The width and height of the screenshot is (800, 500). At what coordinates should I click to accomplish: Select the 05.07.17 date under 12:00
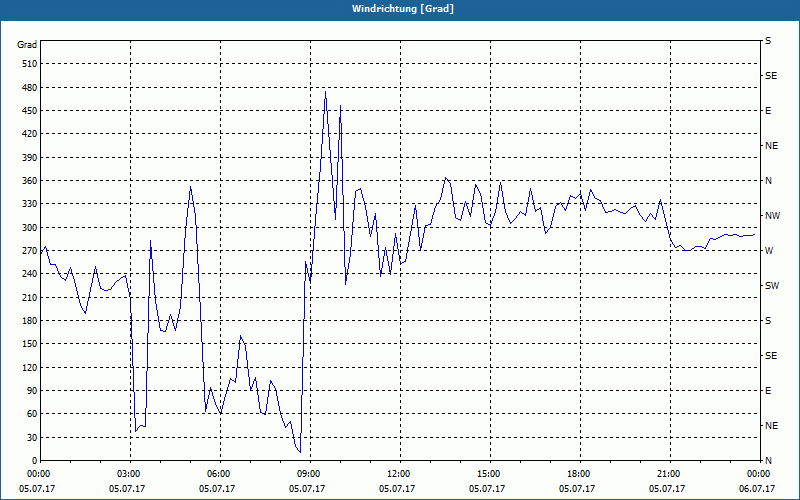[x=397, y=489]
